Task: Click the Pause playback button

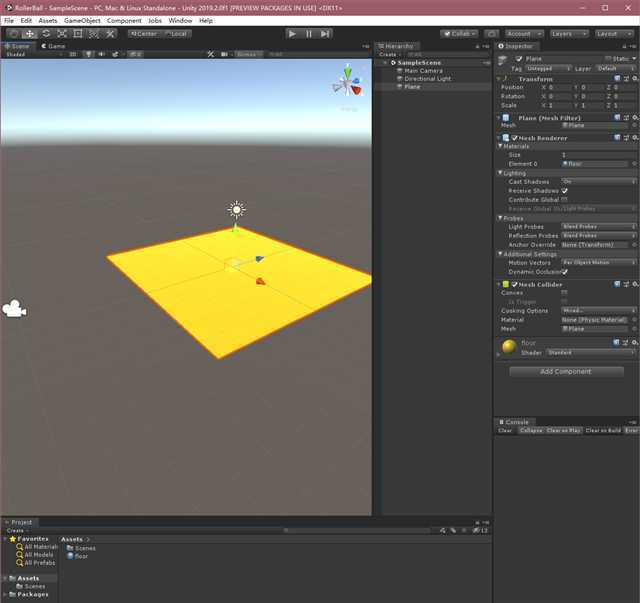Action: 309,34
